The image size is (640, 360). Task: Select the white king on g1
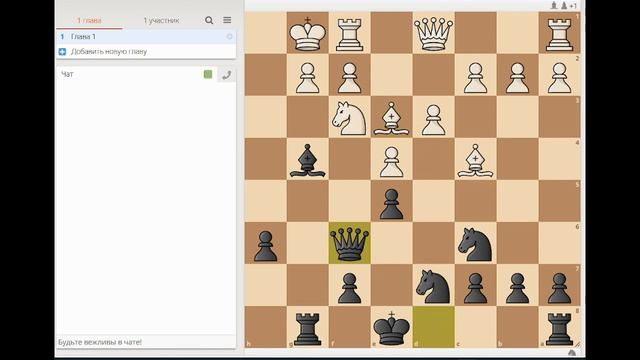307,33
